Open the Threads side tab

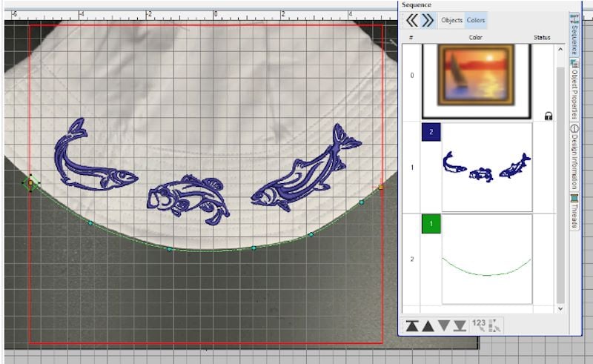[574, 209]
